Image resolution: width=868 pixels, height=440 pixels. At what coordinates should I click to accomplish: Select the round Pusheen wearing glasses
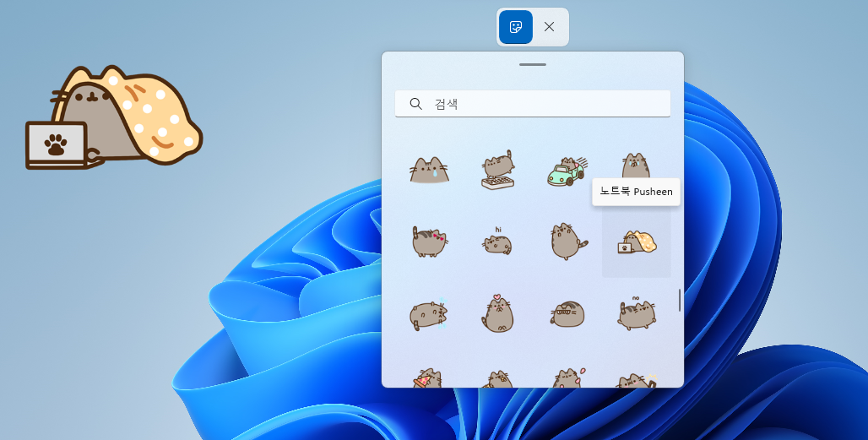(x=567, y=314)
